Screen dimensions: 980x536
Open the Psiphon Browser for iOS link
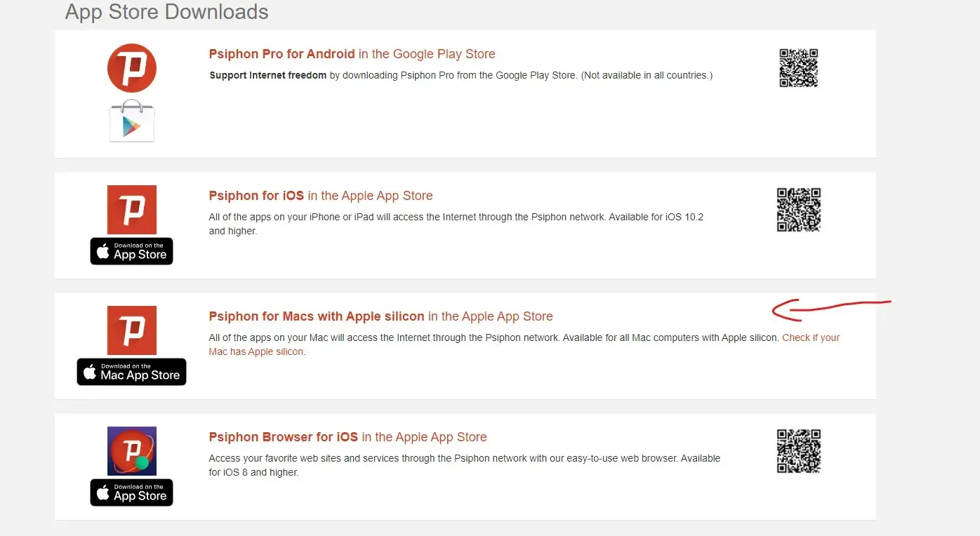(347, 437)
